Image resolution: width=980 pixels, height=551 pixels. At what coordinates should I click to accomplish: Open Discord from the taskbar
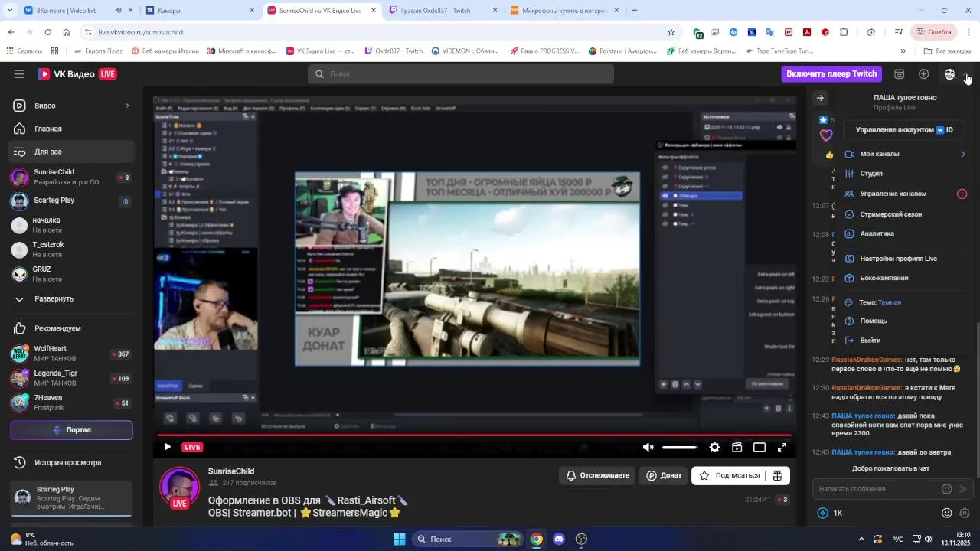point(559,540)
